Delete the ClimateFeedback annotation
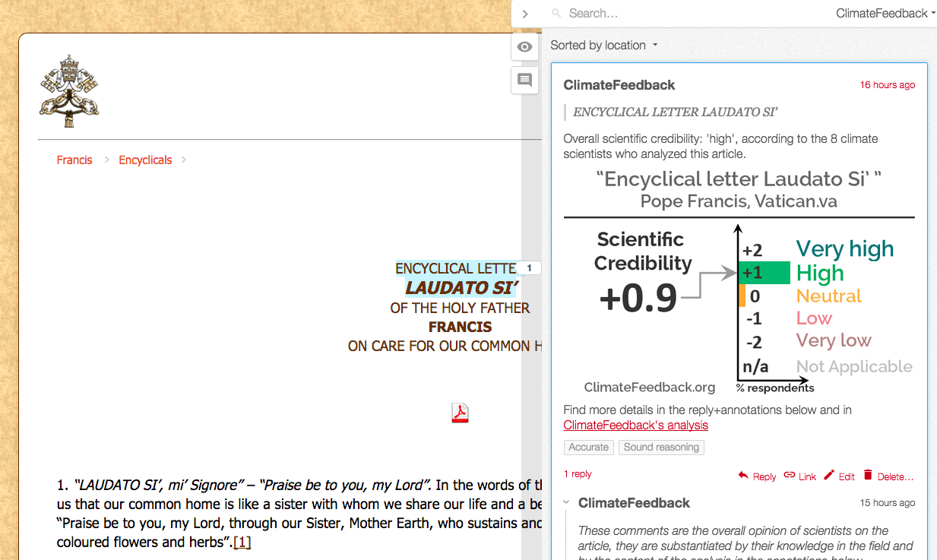This screenshot has width=937, height=560. (888, 476)
